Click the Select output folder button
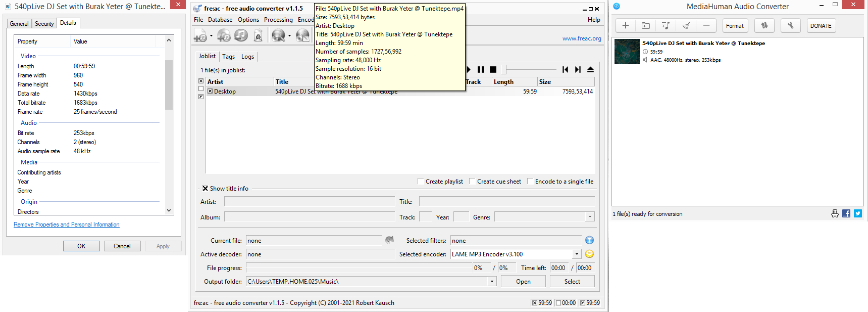The image size is (868, 312). pos(572,281)
